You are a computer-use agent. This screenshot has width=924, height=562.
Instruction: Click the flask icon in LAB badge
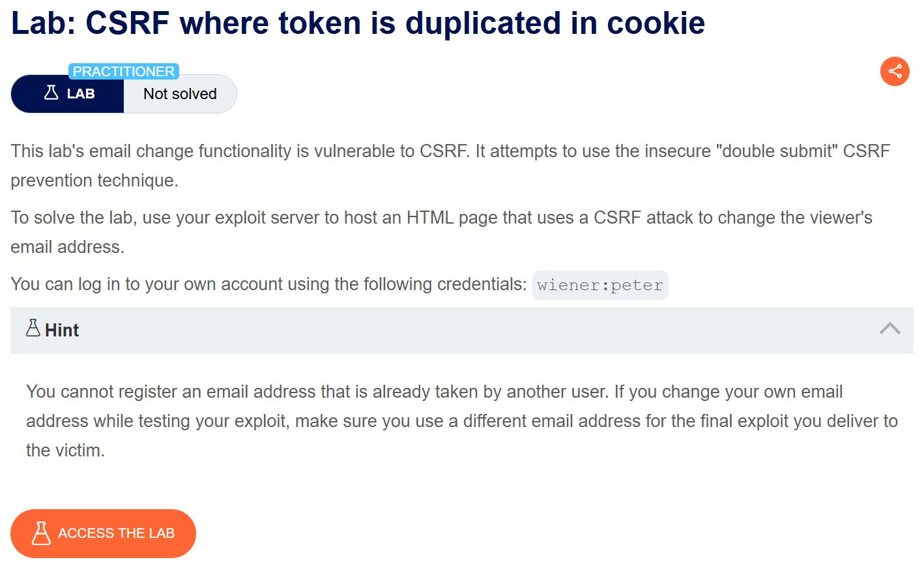[51, 93]
